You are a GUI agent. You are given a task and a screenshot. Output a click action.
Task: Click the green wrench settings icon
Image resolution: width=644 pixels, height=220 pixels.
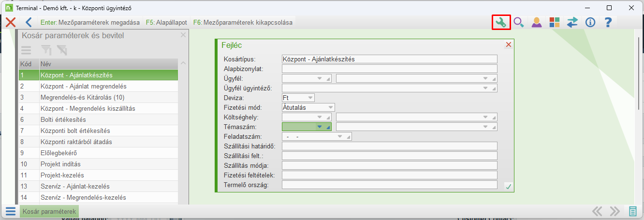coord(501,22)
